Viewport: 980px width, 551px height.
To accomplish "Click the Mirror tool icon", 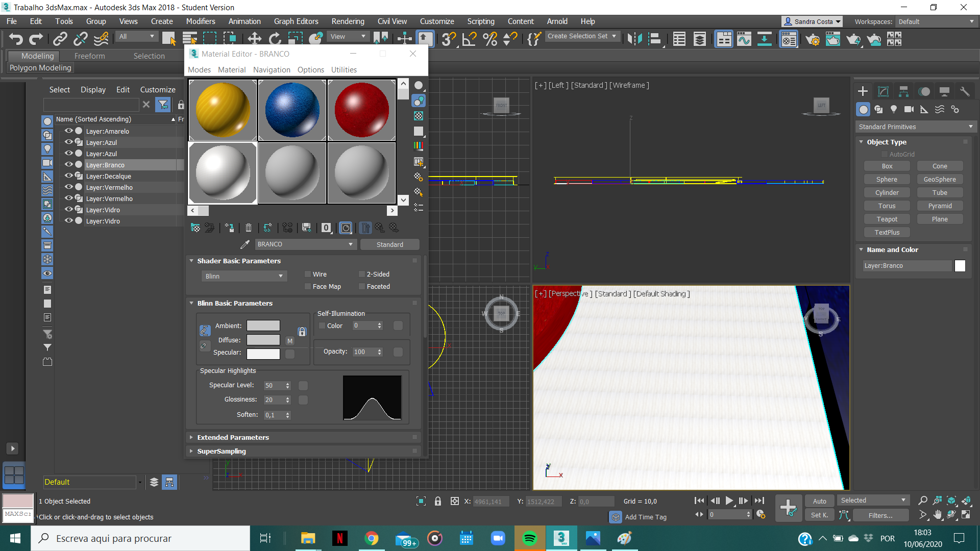I will (x=634, y=39).
